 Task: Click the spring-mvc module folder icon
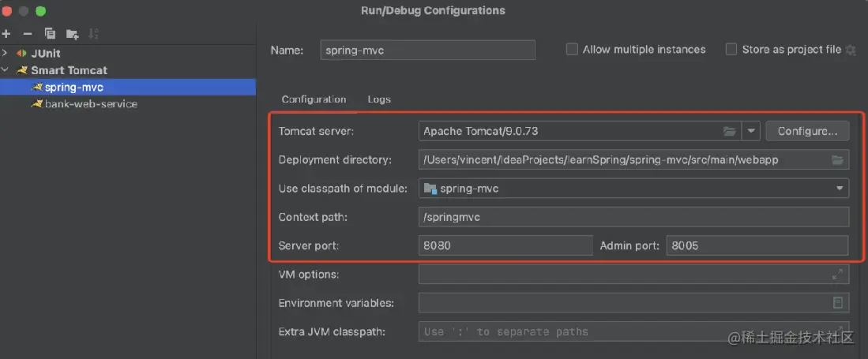[x=430, y=189]
